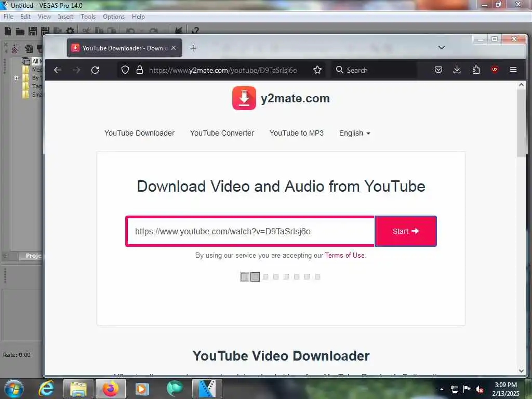Bookmark this page with the star icon
The width and height of the screenshot is (532, 399).
(317, 70)
